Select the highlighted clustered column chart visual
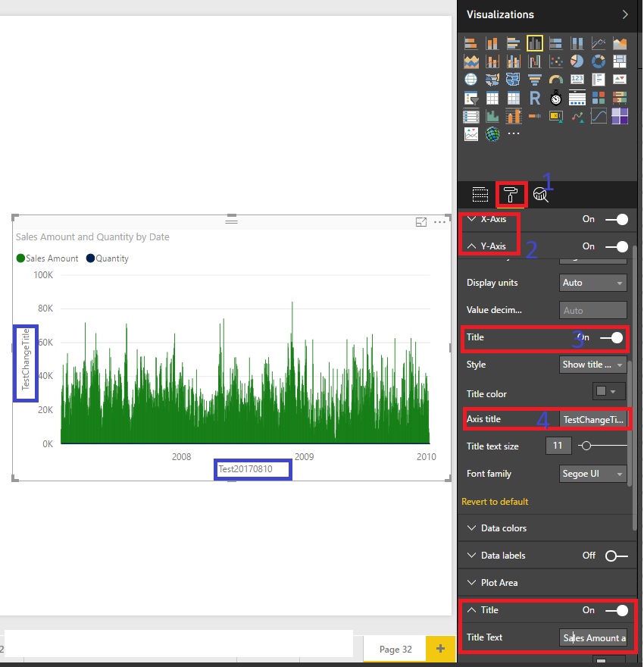 534,43
